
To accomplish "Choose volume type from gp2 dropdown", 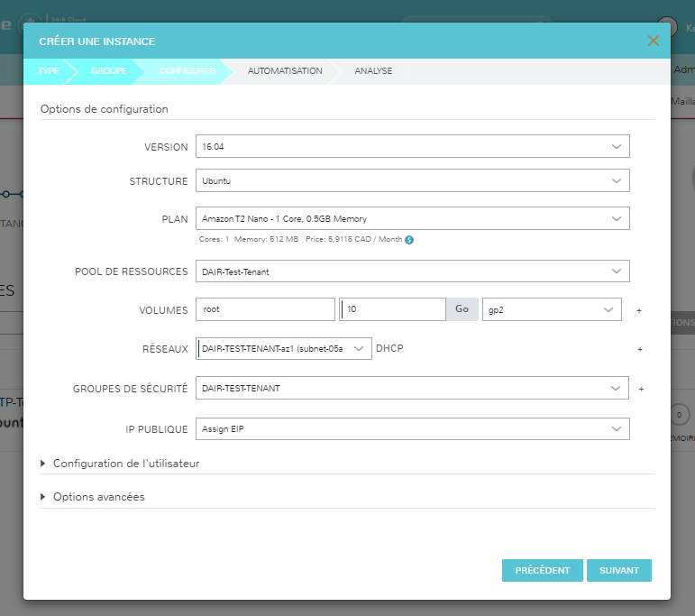I will coord(552,309).
